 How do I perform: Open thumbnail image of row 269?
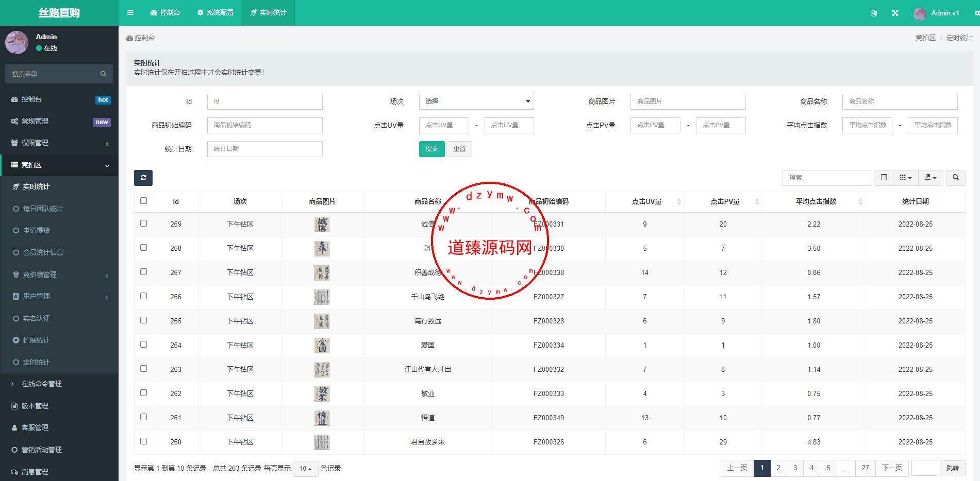coord(322,224)
